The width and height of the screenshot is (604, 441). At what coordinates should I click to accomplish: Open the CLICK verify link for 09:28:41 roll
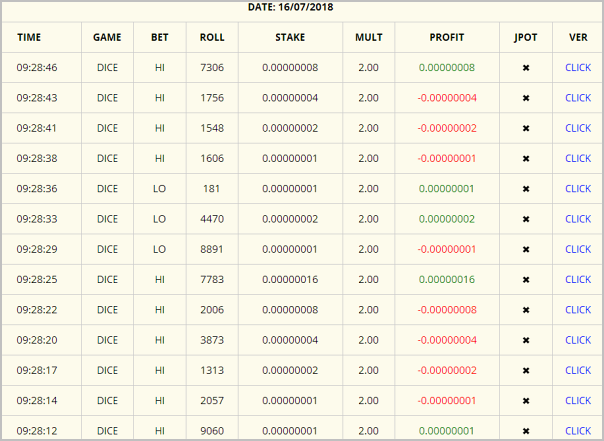click(578, 128)
